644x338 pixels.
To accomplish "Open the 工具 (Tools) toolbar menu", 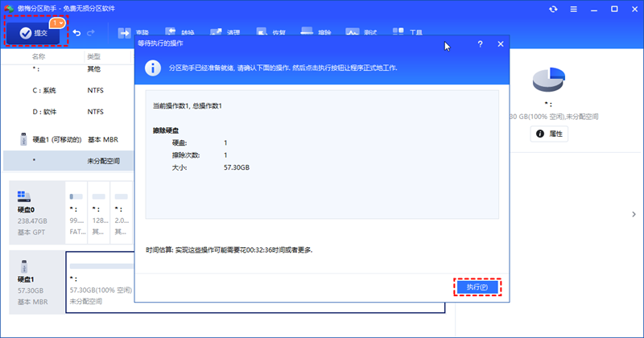I will pos(407,32).
